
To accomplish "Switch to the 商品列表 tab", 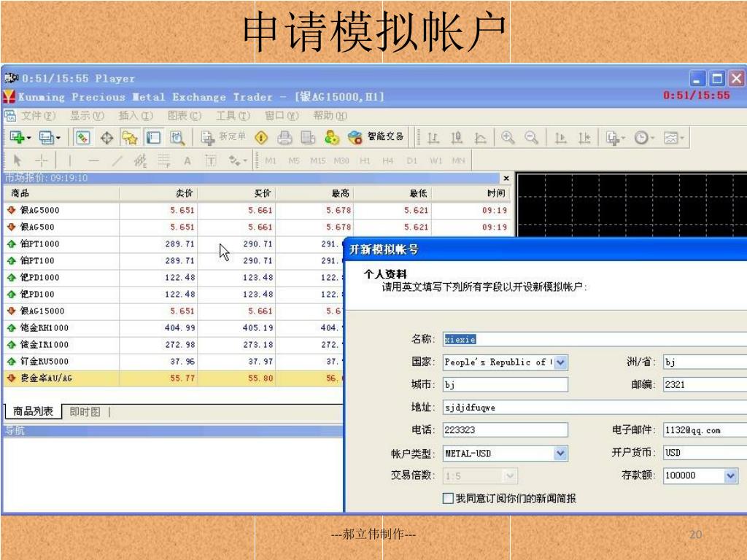I will click(33, 411).
